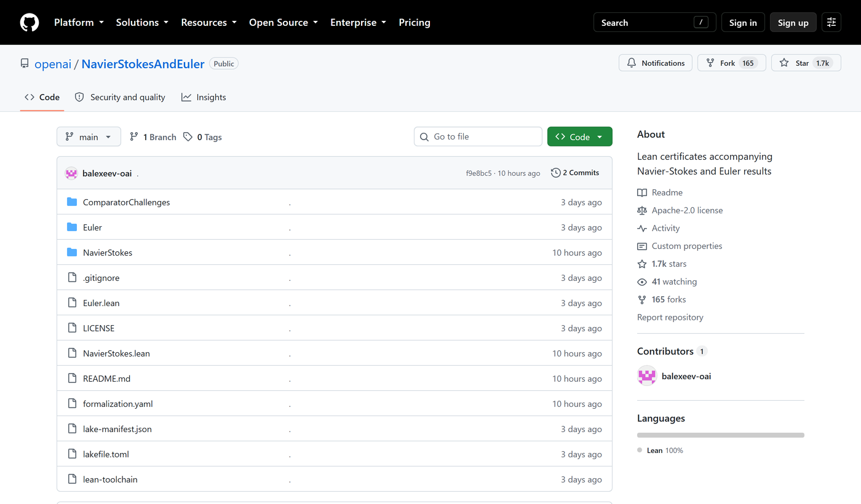Click the eye icon beside 41 watching
The image size is (861, 504).
(642, 282)
